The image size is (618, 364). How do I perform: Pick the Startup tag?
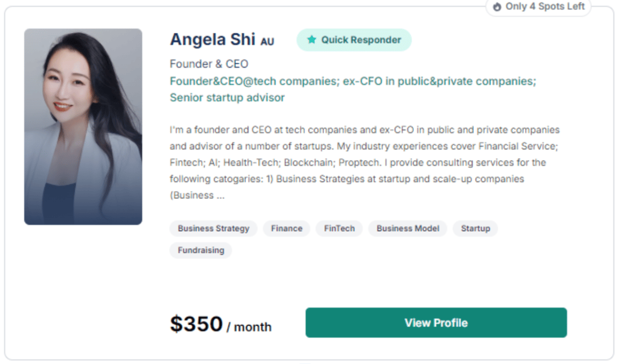click(475, 229)
